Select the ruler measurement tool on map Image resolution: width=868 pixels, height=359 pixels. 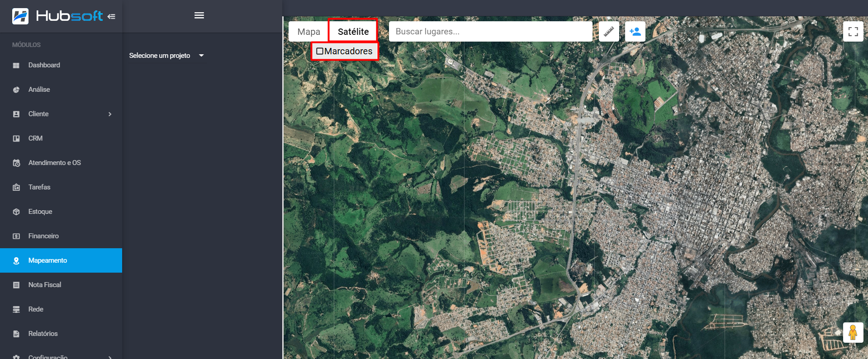pyautogui.click(x=609, y=32)
